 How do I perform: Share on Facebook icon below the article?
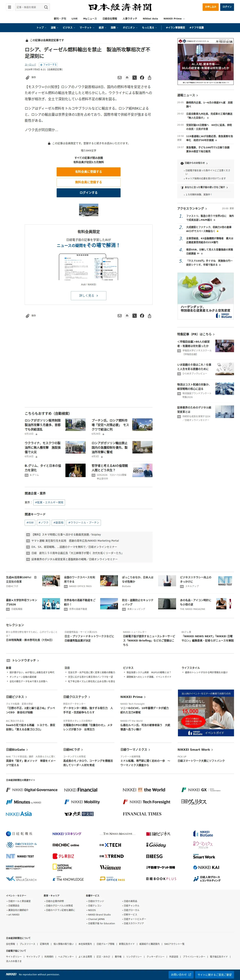click(x=142, y=316)
